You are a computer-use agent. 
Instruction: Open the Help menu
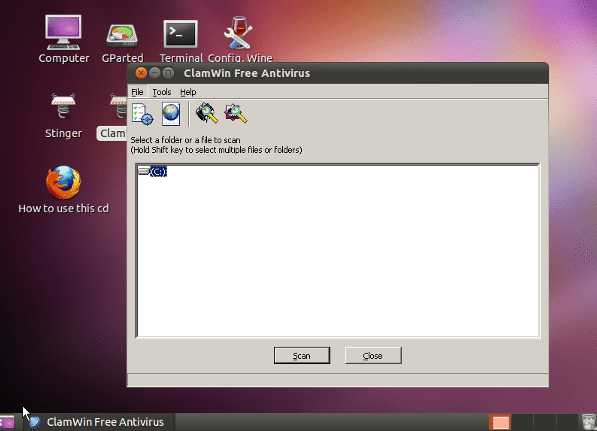(188, 92)
